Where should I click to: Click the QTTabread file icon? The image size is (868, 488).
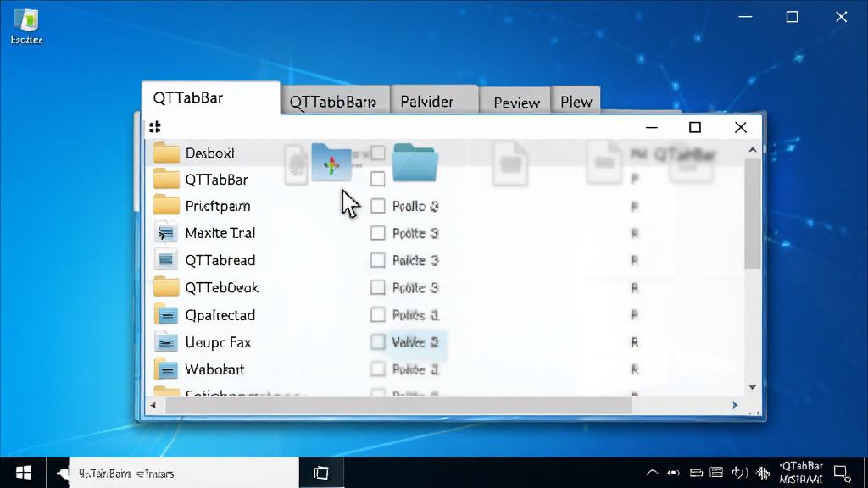pos(166,259)
